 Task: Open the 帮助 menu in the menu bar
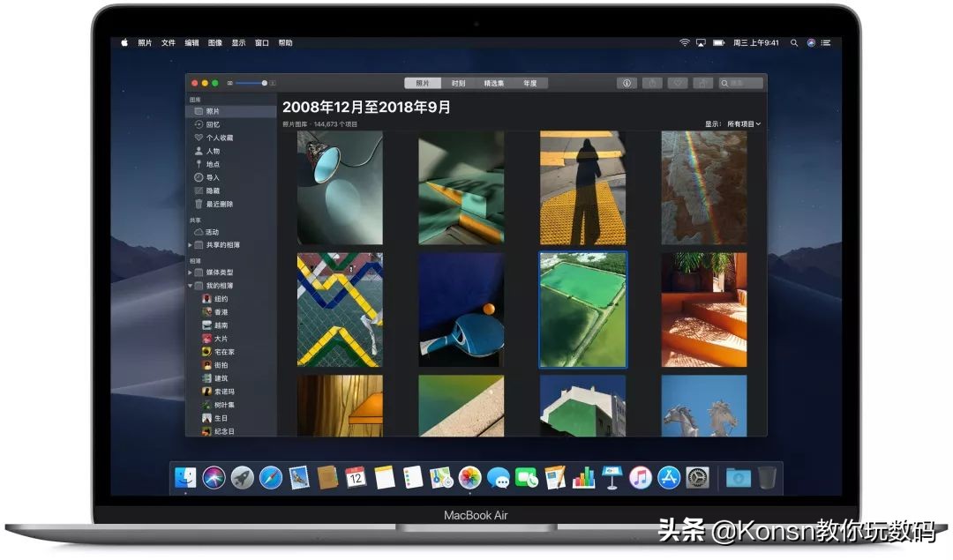point(284,41)
